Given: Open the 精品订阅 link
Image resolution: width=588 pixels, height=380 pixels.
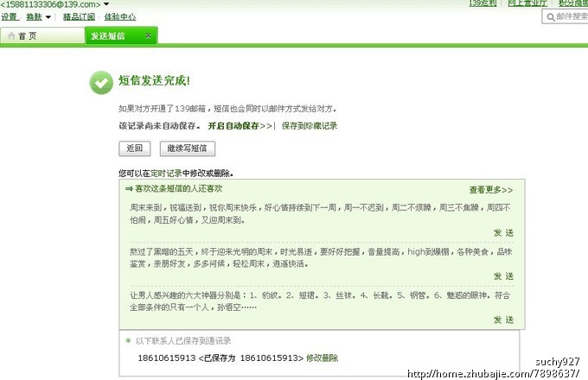Looking at the screenshot, I should coord(79,17).
